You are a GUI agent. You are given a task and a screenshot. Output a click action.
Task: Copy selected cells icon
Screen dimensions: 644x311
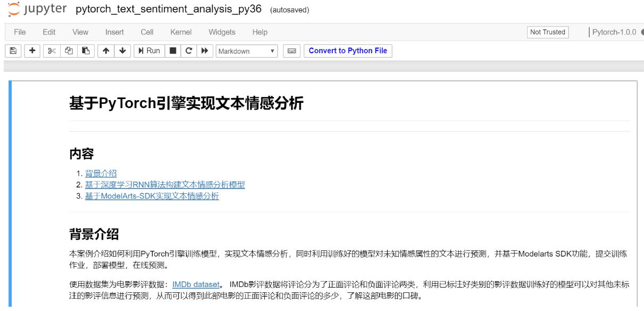[x=69, y=51]
